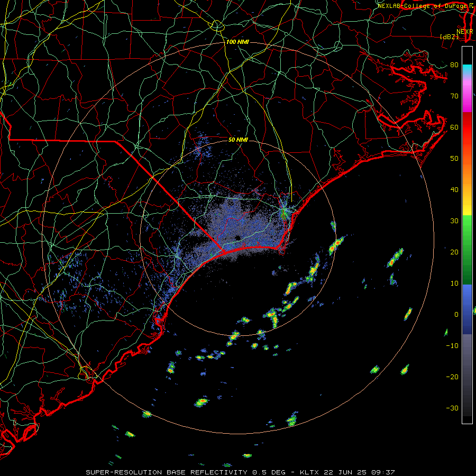
Task: Click the 60 value on color scale
Action: [454, 127]
